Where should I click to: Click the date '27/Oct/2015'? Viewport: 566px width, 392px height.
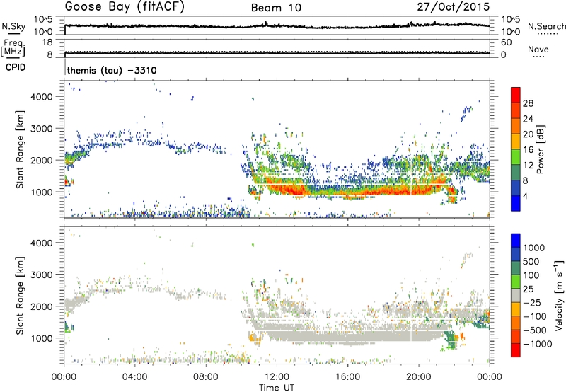[454, 7]
